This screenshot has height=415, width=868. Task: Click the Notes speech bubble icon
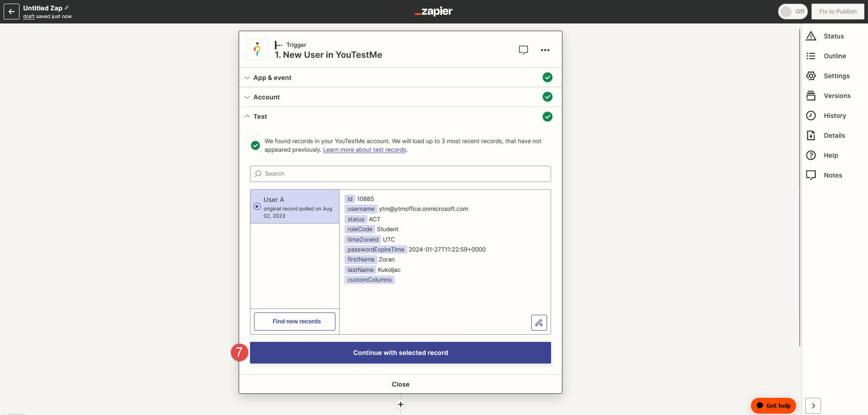(x=811, y=175)
